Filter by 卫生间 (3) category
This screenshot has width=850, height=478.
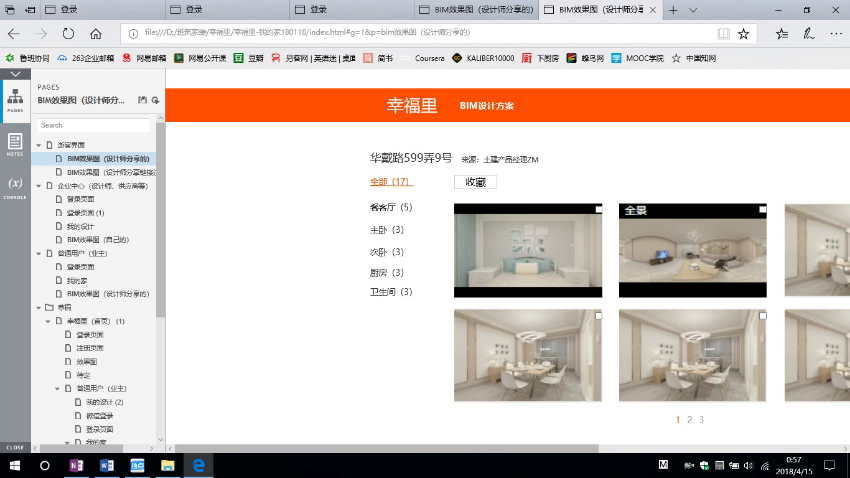(x=391, y=292)
